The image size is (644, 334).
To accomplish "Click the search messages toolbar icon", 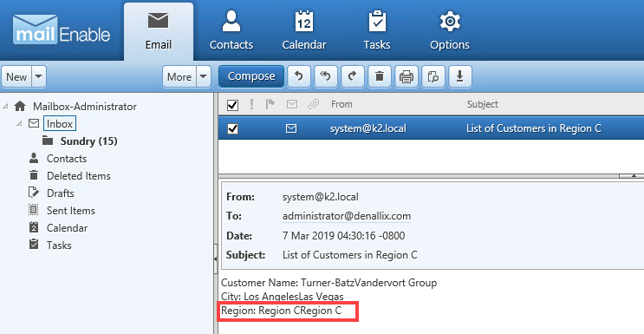I will coord(433,76).
